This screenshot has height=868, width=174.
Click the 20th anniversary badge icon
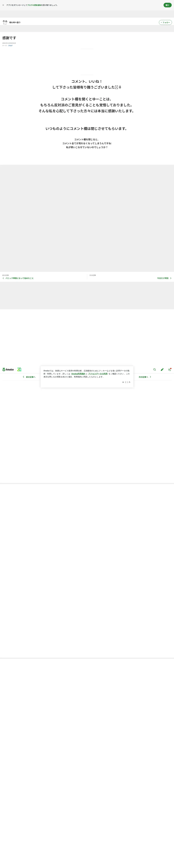coord(19,369)
